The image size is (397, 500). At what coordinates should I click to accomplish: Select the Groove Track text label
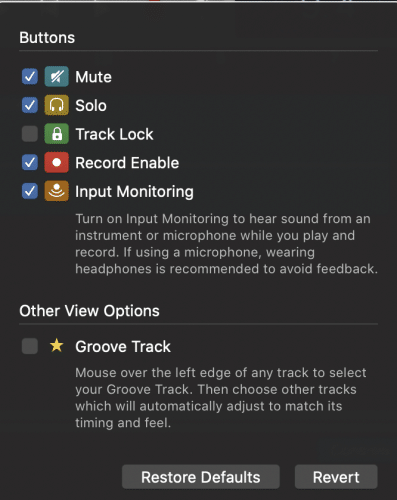tap(123, 347)
